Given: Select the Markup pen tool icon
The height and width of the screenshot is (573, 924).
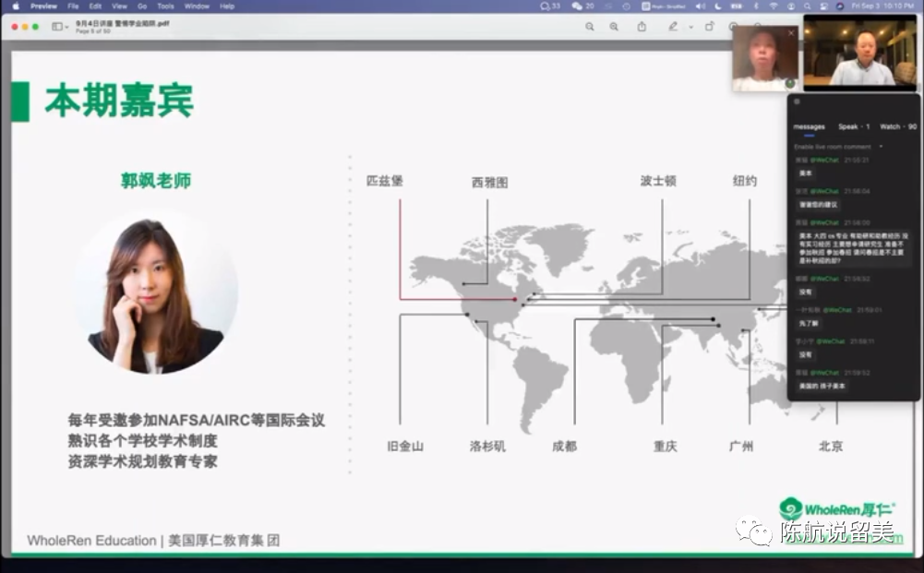Looking at the screenshot, I should click(x=673, y=27).
